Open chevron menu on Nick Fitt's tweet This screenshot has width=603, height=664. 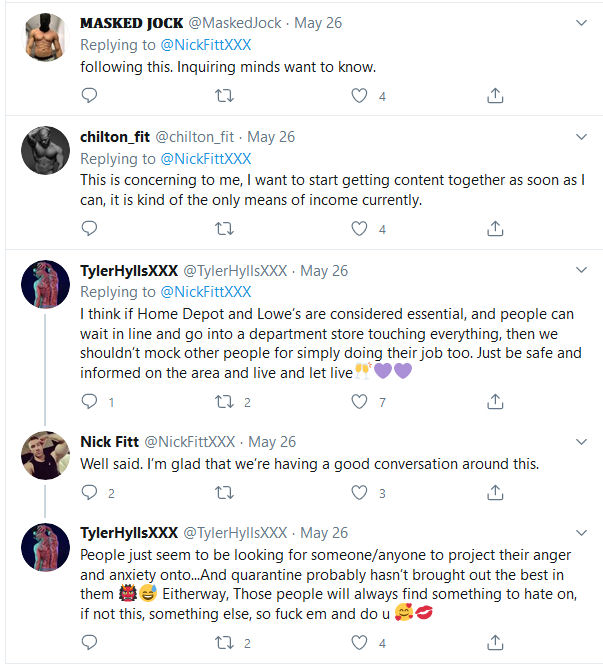582,441
